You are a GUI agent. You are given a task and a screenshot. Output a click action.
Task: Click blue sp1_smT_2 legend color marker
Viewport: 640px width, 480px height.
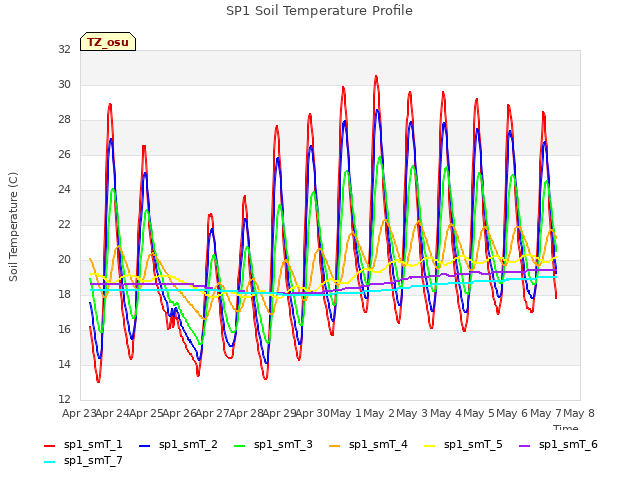144,446
